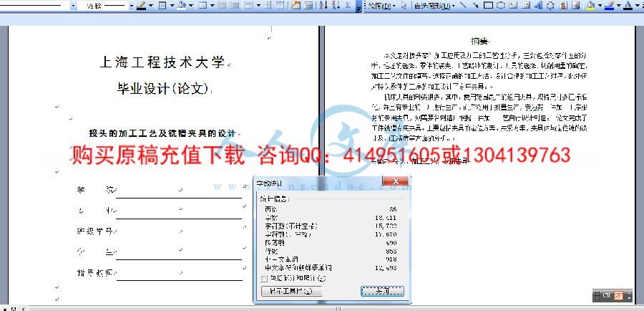
Task: Click the merge cells icon
Action: (x=222, y=5)
